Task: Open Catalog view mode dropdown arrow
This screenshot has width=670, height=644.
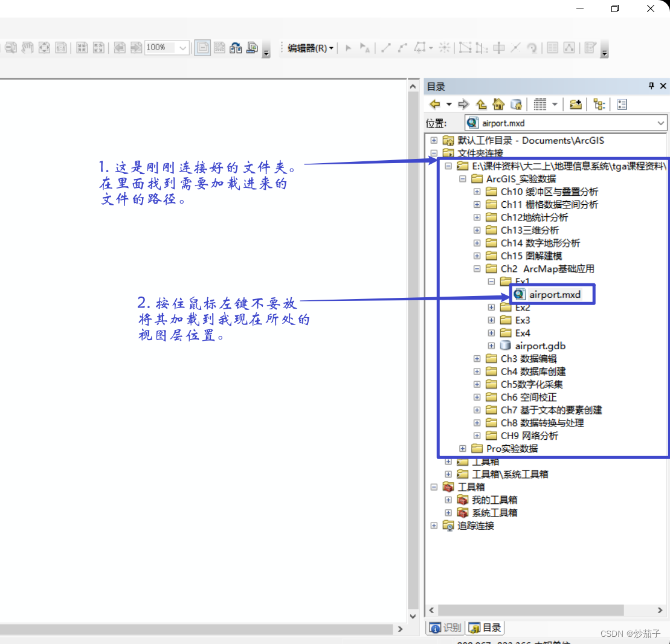Action: point(555,105)
